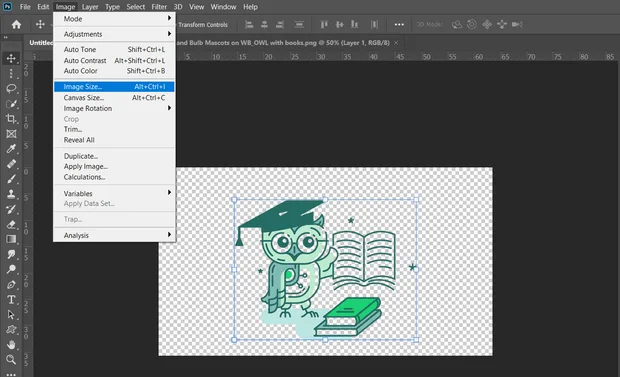Viewport: 620px width, 377px height.
Task: Click Align horizontal centers icon
Action: [264, 25]
